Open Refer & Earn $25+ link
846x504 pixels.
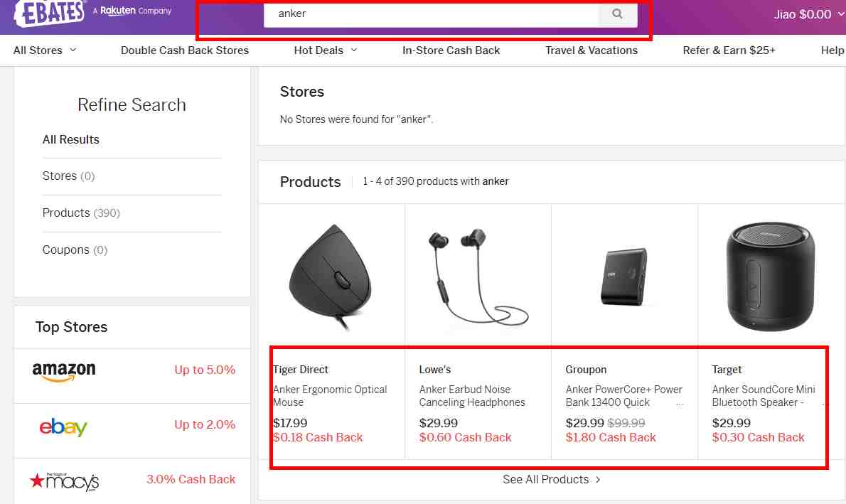[x=729, y=50]
